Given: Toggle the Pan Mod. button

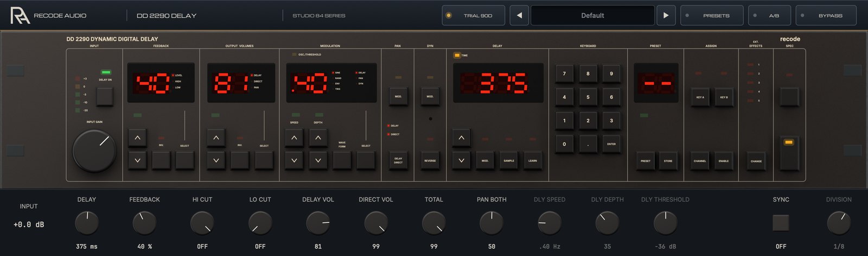Looking at the screenshot, I should (398, 97).
